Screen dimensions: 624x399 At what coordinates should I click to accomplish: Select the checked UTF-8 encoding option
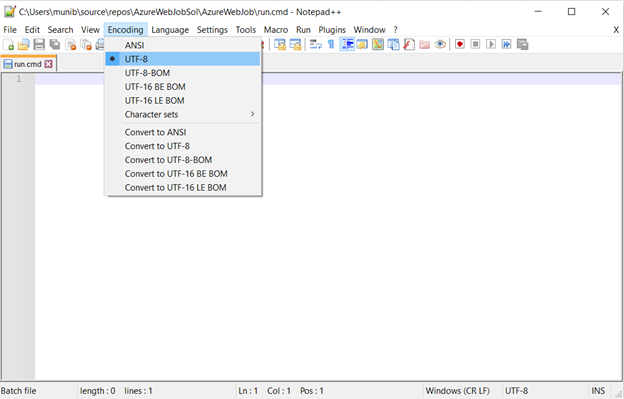point(183,59)
